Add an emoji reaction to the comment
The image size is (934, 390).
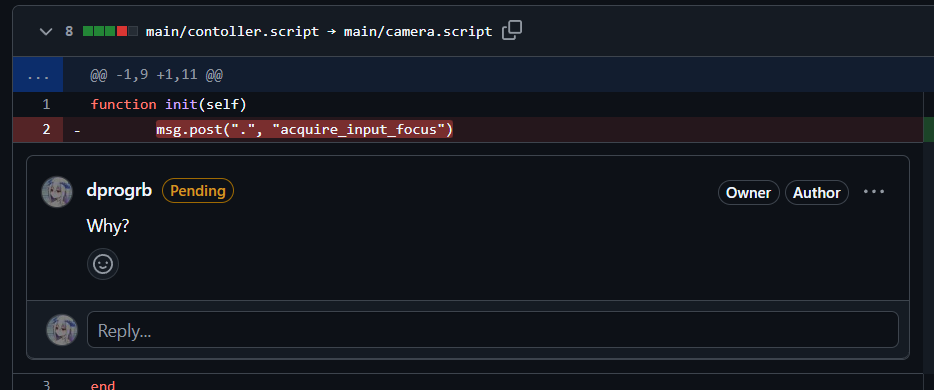[x=103, y=264]
